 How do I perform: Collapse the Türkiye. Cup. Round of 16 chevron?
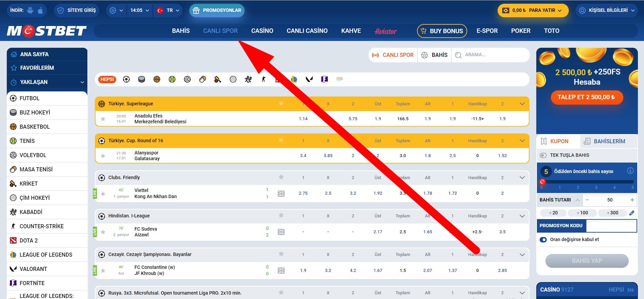[522, 141]
